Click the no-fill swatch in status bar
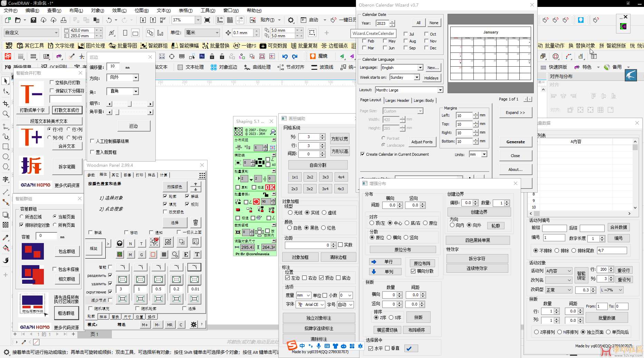Screen dimensions: 644x358 (36, 342)
